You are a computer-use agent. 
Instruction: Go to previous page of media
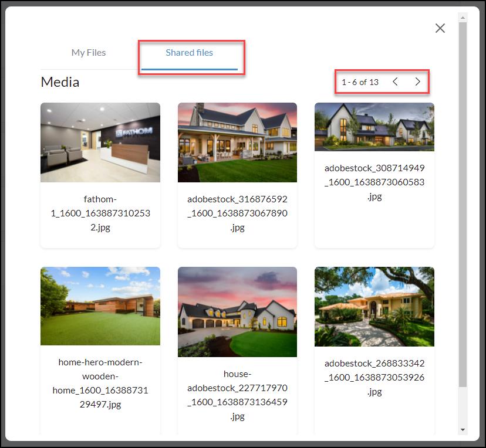395,82
